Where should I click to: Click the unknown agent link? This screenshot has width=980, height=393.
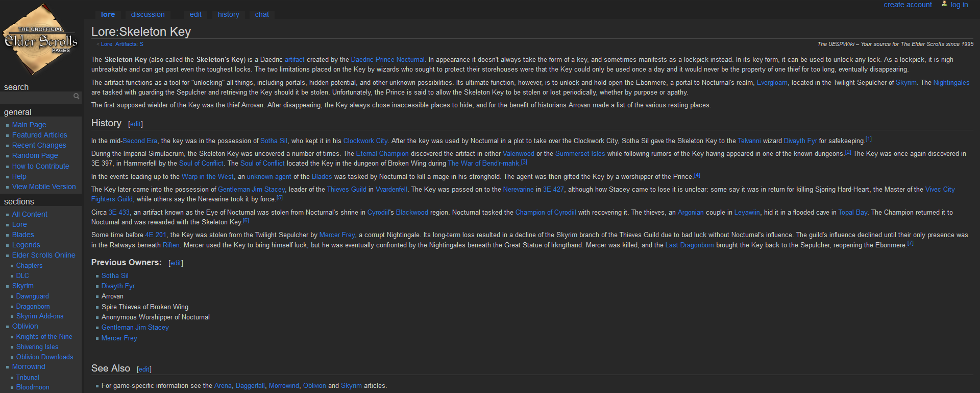click(x=269, y=177)
